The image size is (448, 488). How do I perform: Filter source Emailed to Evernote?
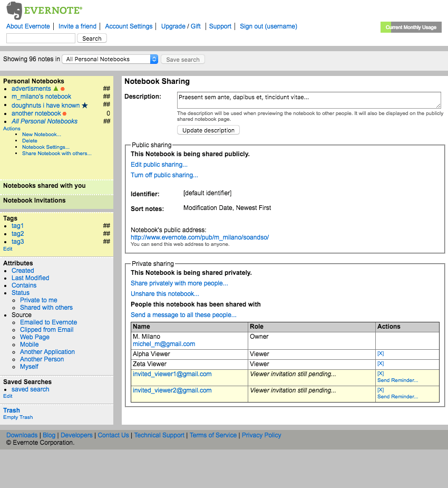[48, 322]
